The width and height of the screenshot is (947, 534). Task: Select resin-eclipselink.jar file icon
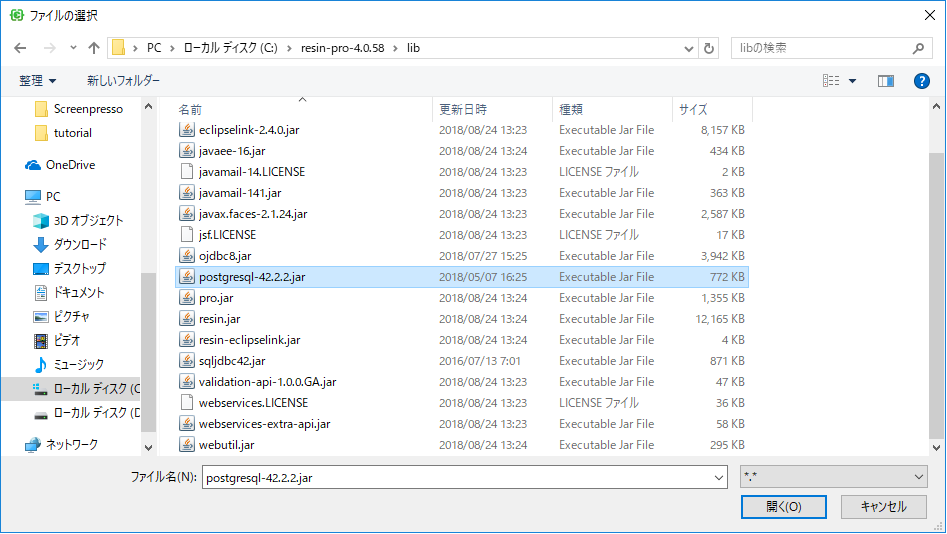coord(187,339)
